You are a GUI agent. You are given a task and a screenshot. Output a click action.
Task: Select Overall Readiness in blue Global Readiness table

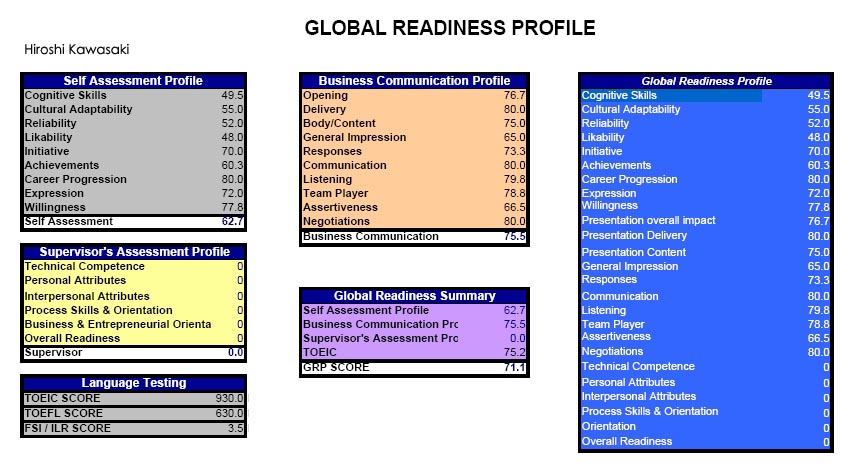[626, 441]
